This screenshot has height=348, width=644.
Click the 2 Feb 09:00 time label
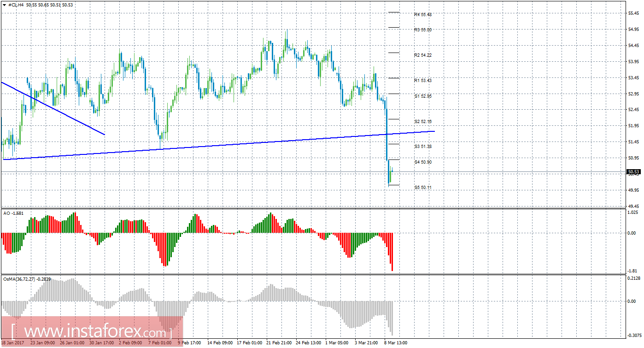pos(130,343)
